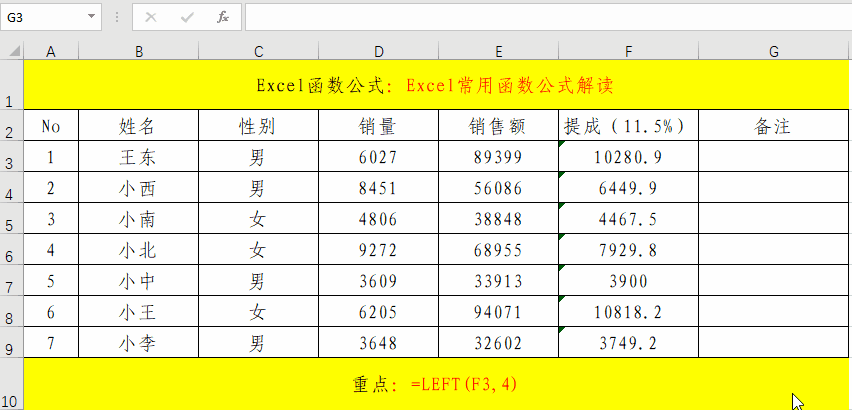
Task: Select cell with name '小南'
Action: 139,218
